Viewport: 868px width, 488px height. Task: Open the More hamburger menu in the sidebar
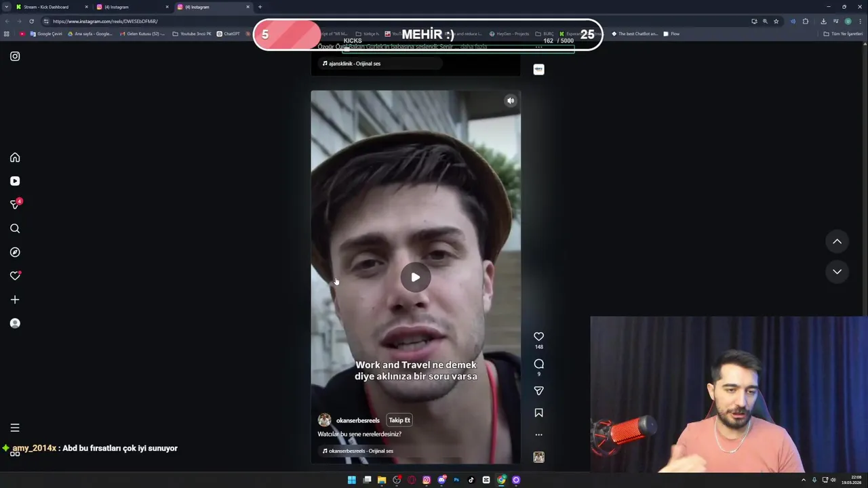15,428
